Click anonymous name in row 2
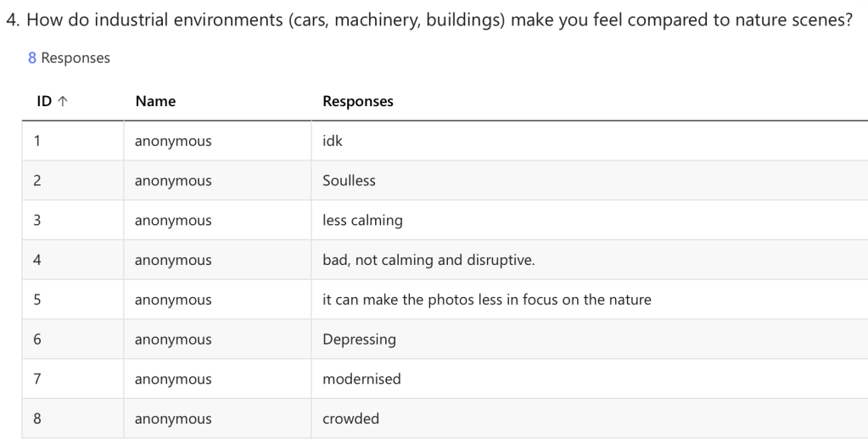The height and width of the screenshot is (444, 868). point(173,181)
